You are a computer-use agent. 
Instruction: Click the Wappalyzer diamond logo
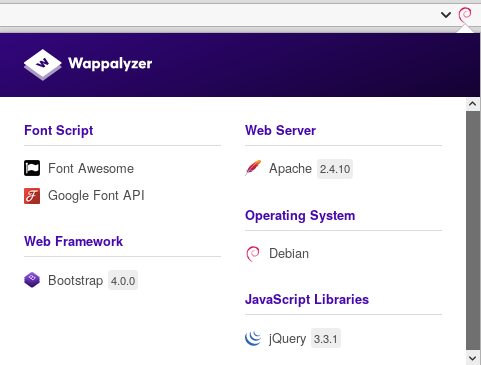[x=43, y=64]
